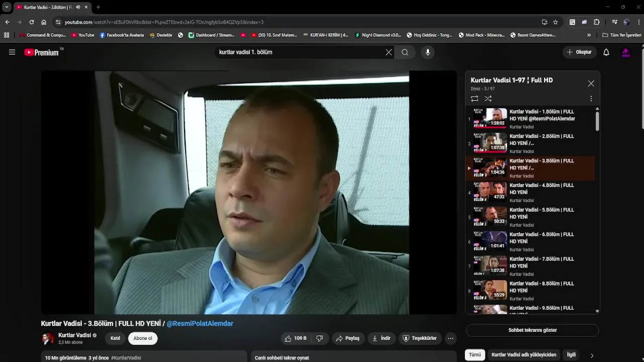
Task: Go back in browser
Action: 8,22
